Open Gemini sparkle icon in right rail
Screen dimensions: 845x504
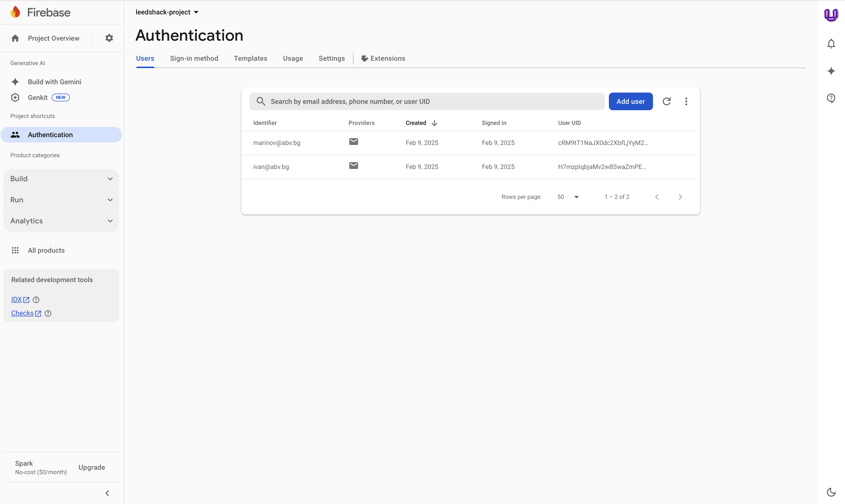[x=831, y=71]
